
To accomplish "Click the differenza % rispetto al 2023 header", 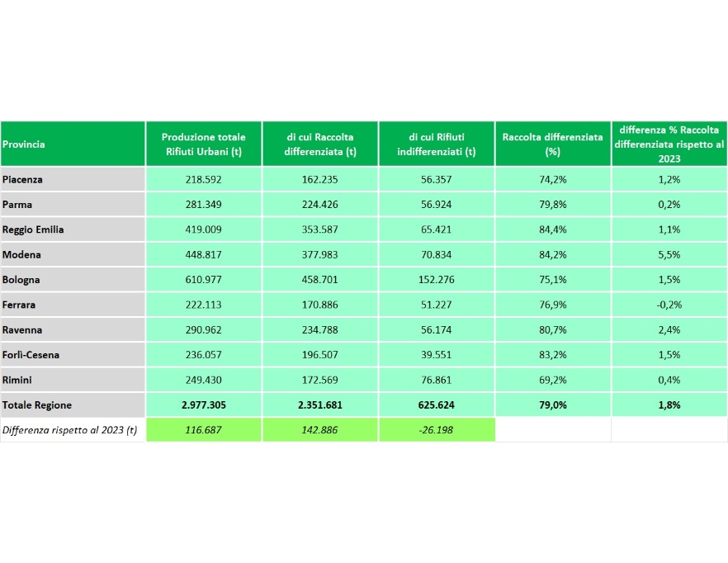I will [x=669, y=144].
